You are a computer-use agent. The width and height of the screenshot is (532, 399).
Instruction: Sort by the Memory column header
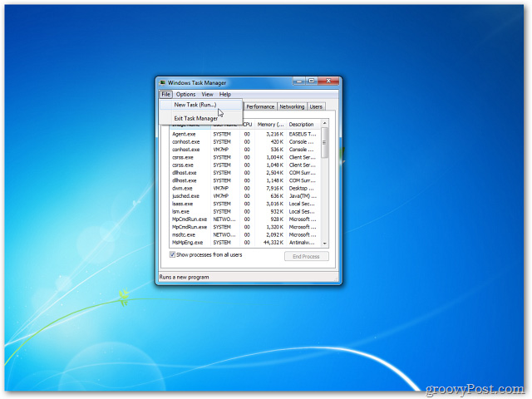[x=270, y=125]
